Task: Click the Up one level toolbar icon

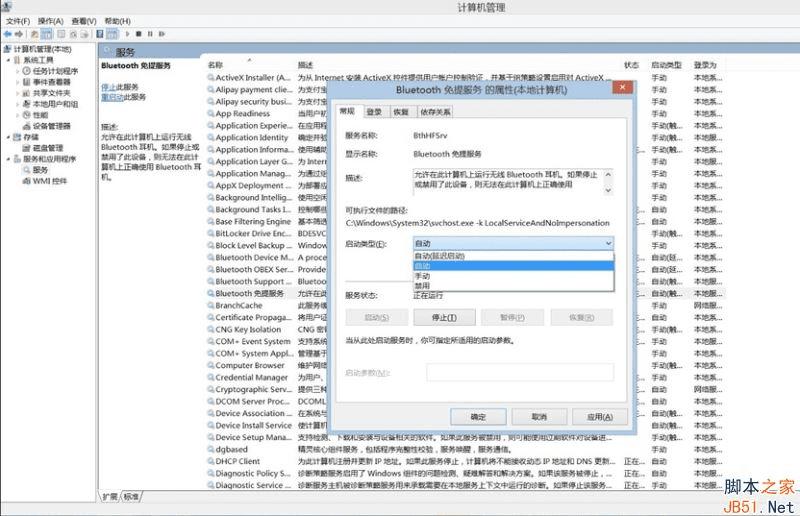Action: [34, 34]
